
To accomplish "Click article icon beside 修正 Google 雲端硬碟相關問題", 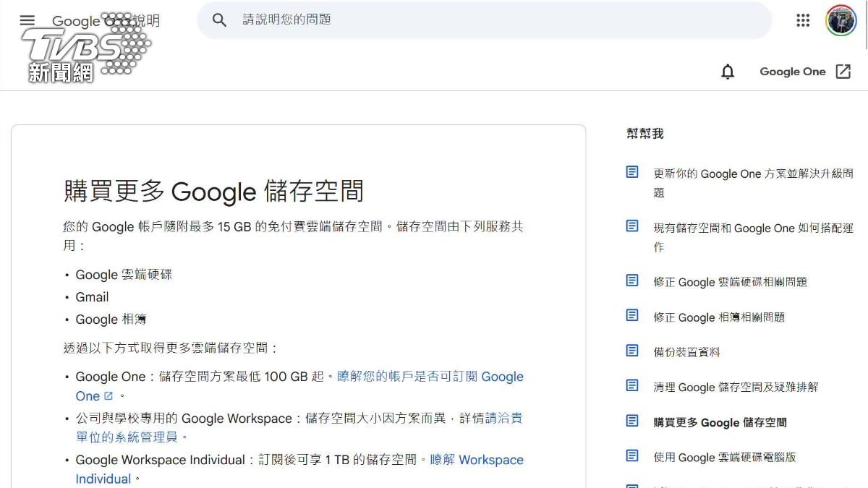I will (632, 281).
